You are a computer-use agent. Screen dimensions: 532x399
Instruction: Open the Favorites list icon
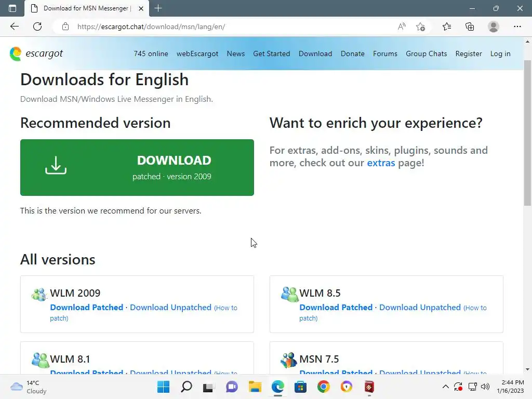pyautogui.click(x=447, y=26)
